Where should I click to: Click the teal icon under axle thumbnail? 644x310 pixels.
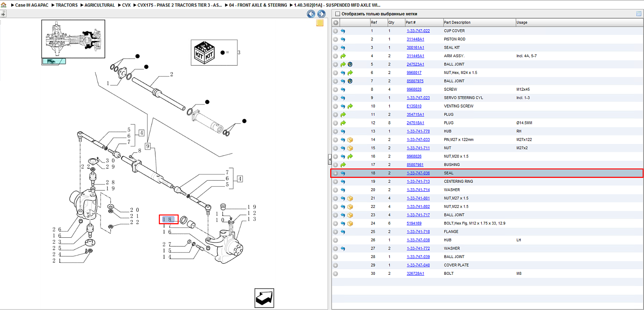point(54,61)
